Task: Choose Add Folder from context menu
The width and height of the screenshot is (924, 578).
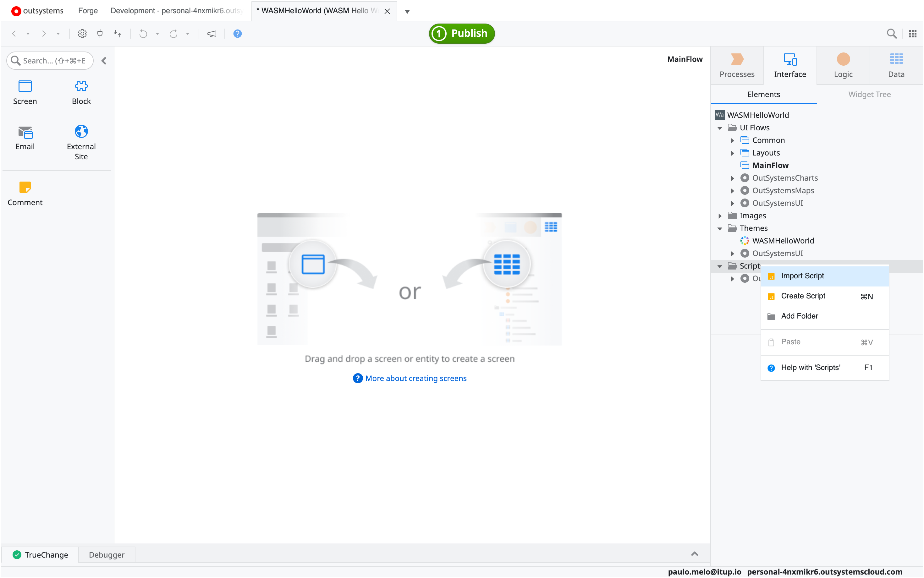Action: pyautogui.click(x=825, y=316)
